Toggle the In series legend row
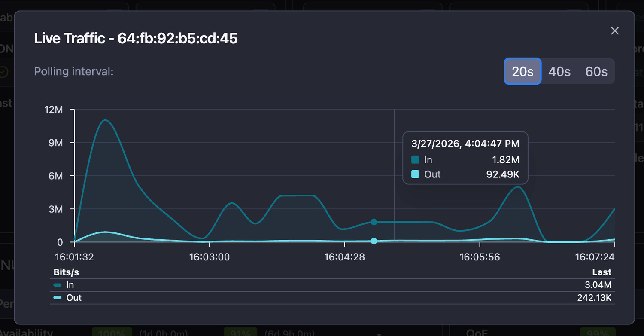 332,285
